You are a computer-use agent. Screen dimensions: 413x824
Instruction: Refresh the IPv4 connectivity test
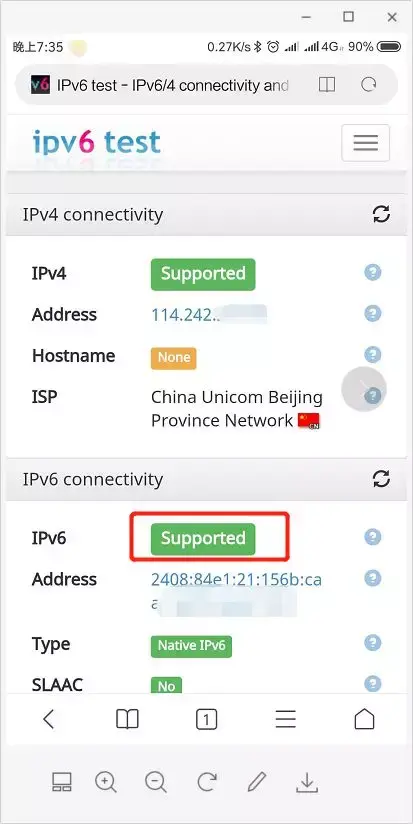(x=381, y=214)
